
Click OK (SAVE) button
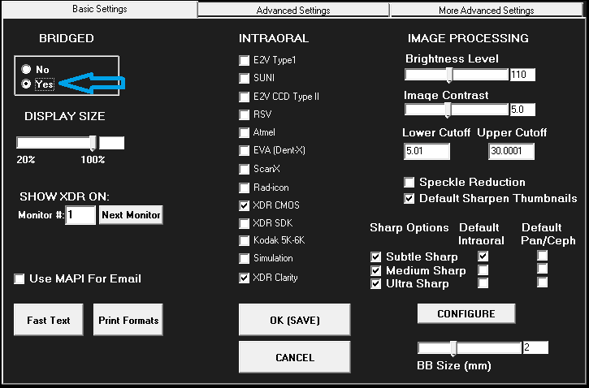pyautogui.click(x=294, y=320)
